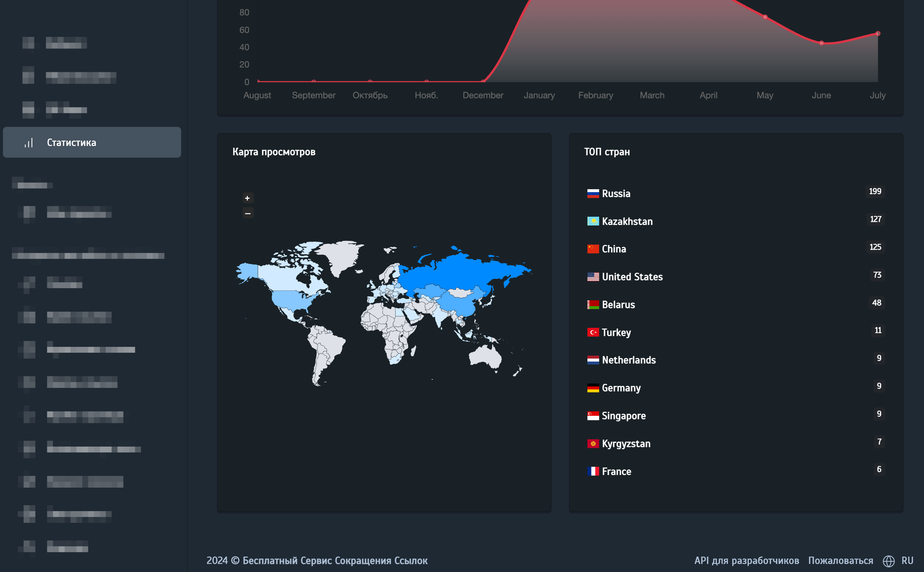Screen dimensions: 924x572
Task: Click the July data point on chart
Action: 878,34
